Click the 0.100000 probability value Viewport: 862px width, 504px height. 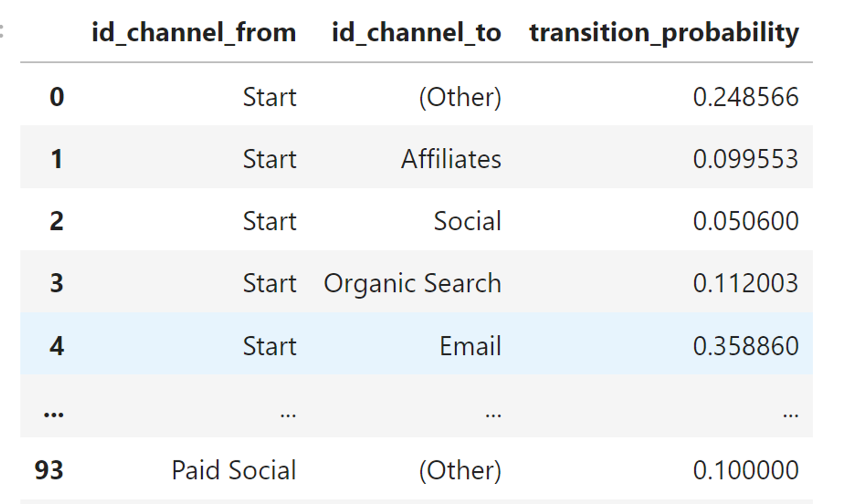[x=746, y=470]
